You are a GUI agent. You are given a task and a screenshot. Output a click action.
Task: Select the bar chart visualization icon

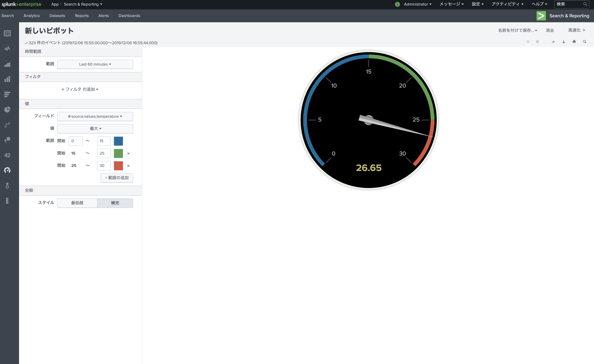click(x=7, y=94)
